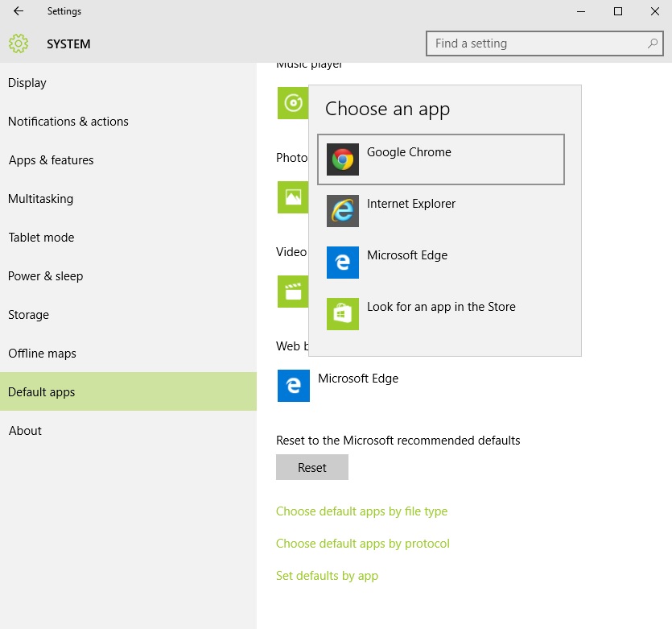Maximize the Settings window
Viewport: 672px width, 629px height.
618,11
